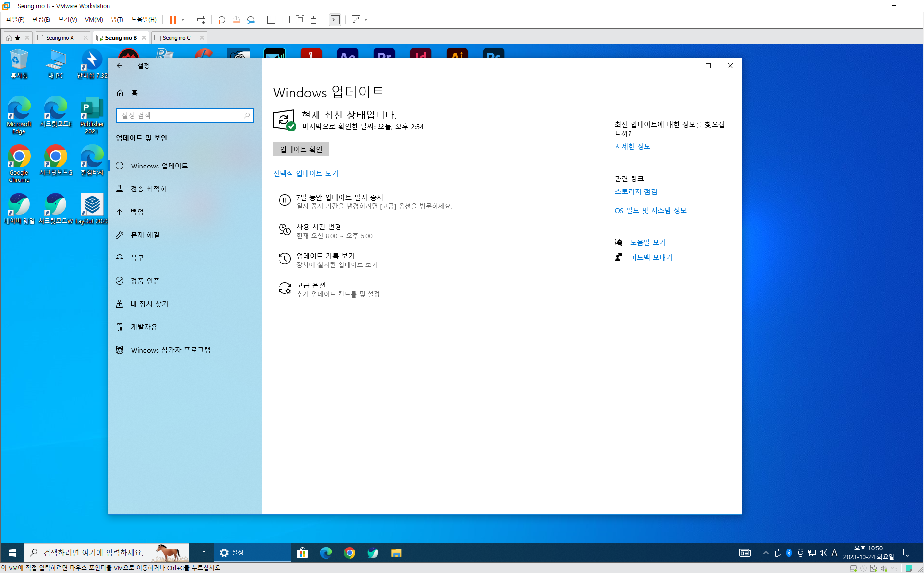924x573 pixels.
Task: Expand the stretch guest display dropdown arrow
Action: 366,20
